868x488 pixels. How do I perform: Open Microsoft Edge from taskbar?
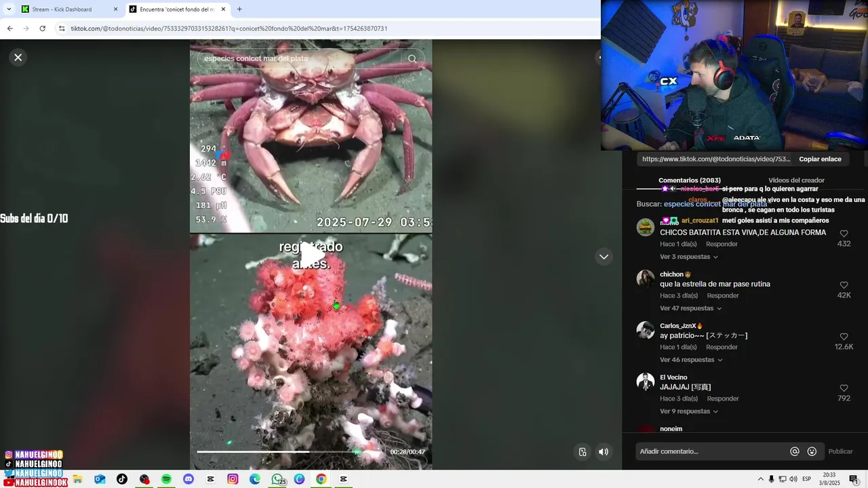(x=255, y=479)
